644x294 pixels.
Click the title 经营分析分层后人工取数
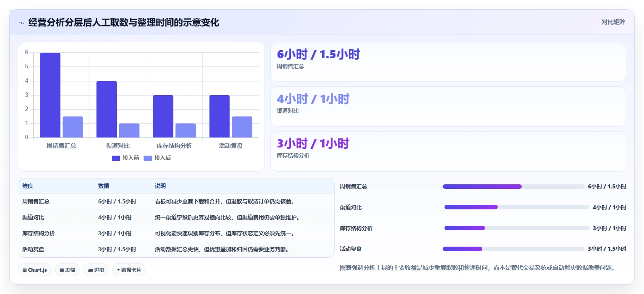pyautogui.click(x=124, y=22)
